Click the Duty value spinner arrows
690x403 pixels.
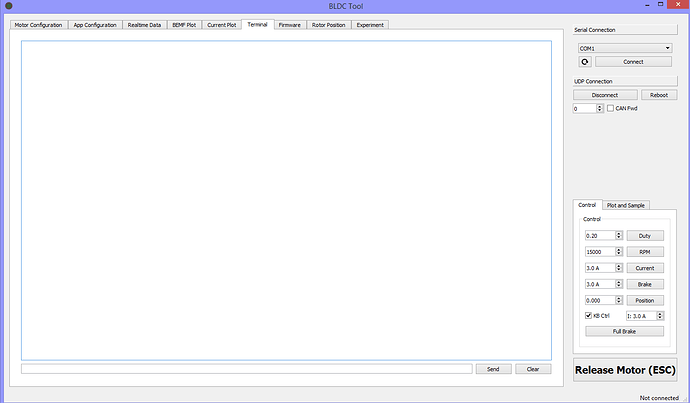click(619, 236)
